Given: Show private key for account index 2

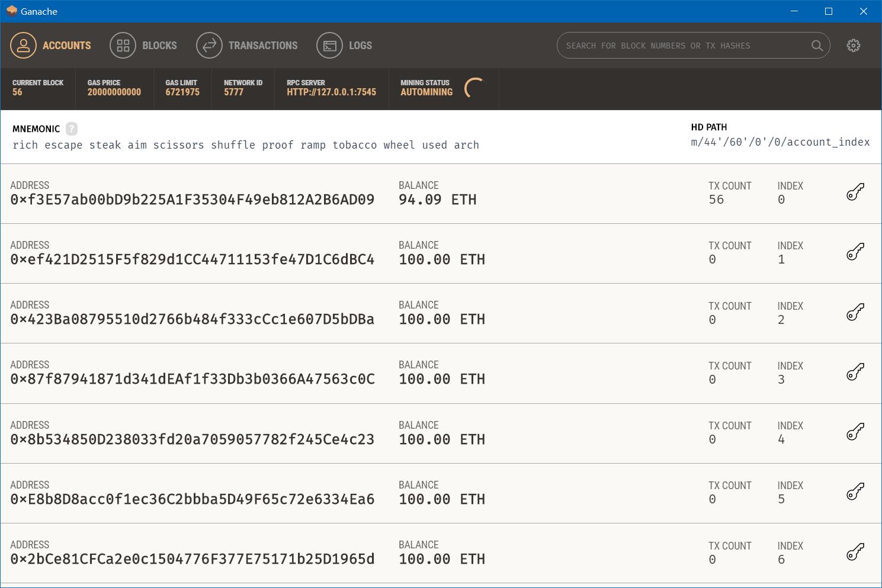Looking at the screenshot, I should (855, 312).
